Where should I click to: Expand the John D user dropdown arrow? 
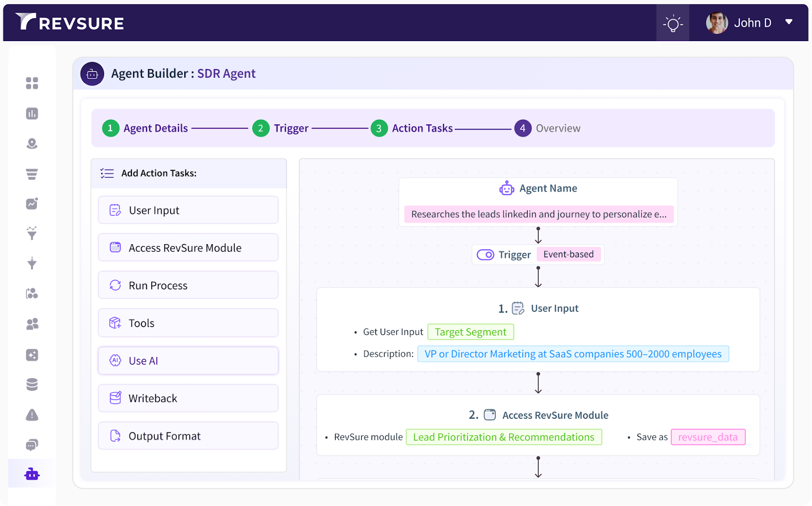(x=789, y=22)
